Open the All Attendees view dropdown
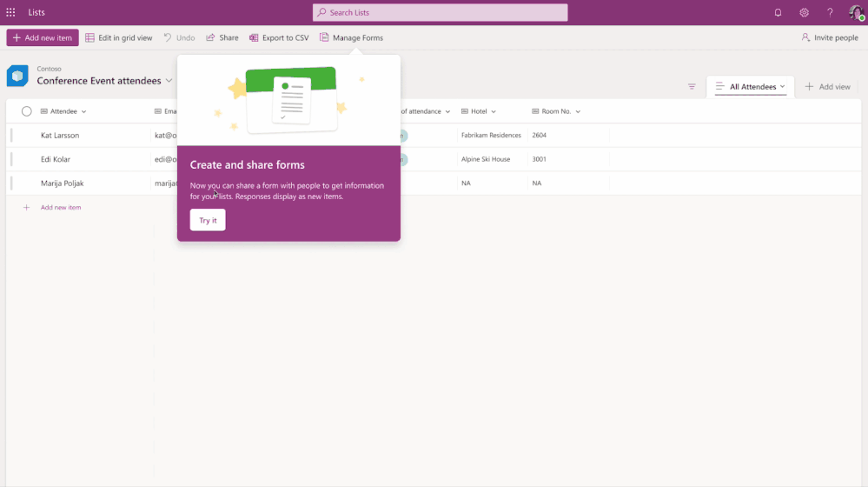 (x=750, y=87)
